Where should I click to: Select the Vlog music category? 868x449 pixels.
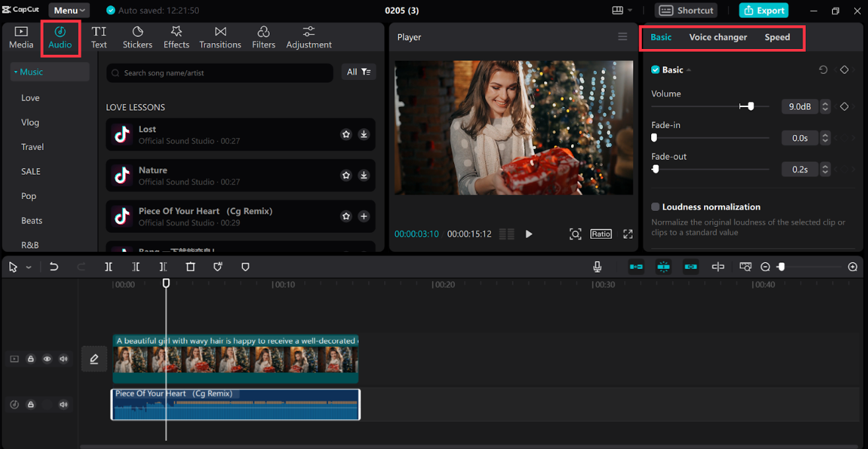pos(30,122)
